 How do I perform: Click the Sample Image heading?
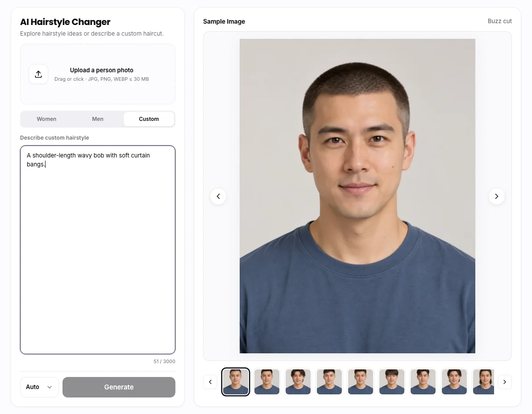[224, 21]
